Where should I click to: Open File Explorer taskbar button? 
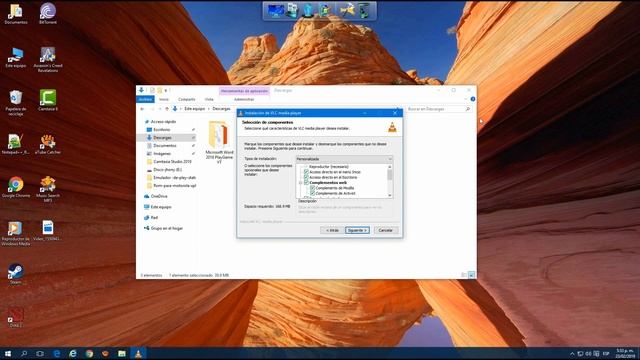click(x=122, y=353)
